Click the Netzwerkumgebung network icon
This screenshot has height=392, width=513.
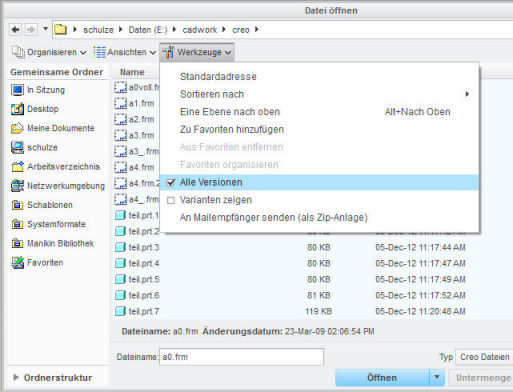(17, 186)
